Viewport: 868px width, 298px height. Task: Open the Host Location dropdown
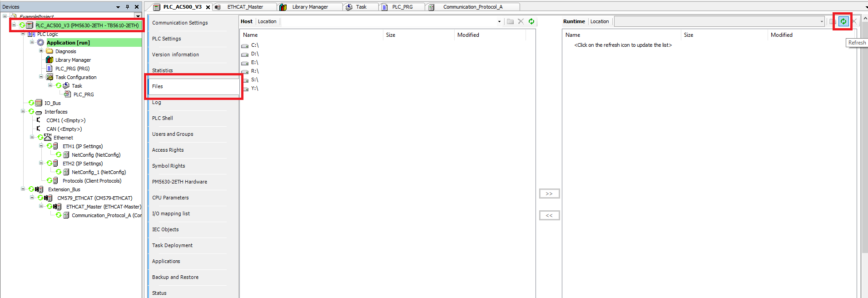[499, 21]
